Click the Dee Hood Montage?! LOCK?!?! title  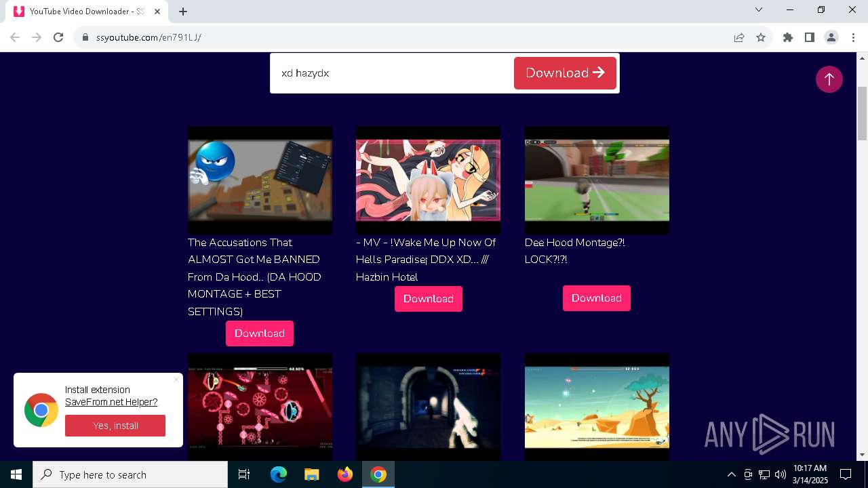[575, 251]
